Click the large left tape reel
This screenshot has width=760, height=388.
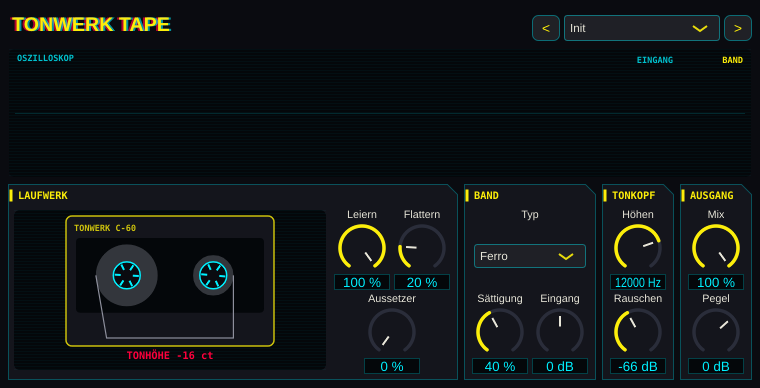coord(127,275)
